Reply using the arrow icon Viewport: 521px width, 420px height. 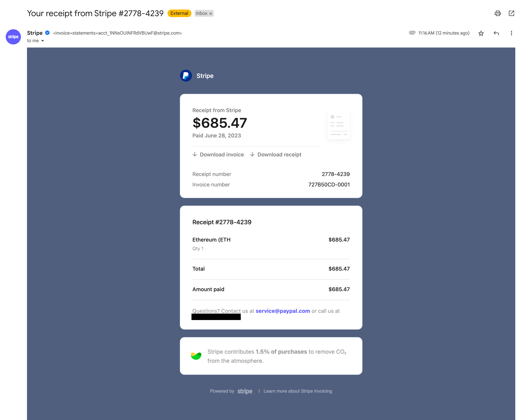[x=496, y=33]
